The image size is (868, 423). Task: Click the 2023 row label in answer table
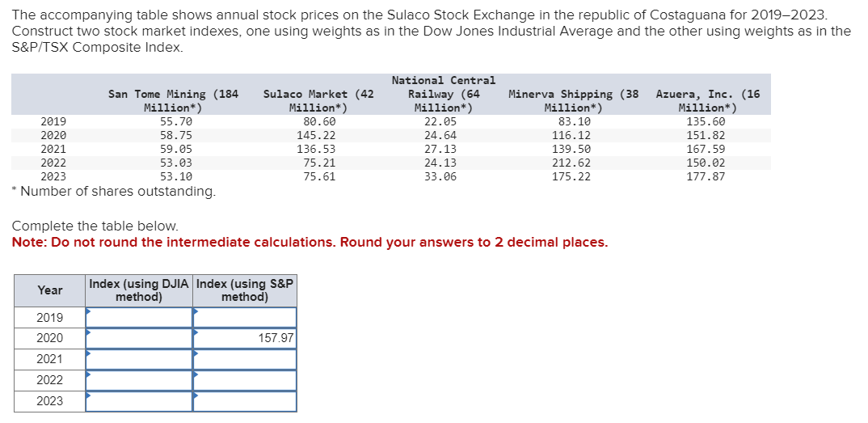pyautogui.click(x=49, y=401)
